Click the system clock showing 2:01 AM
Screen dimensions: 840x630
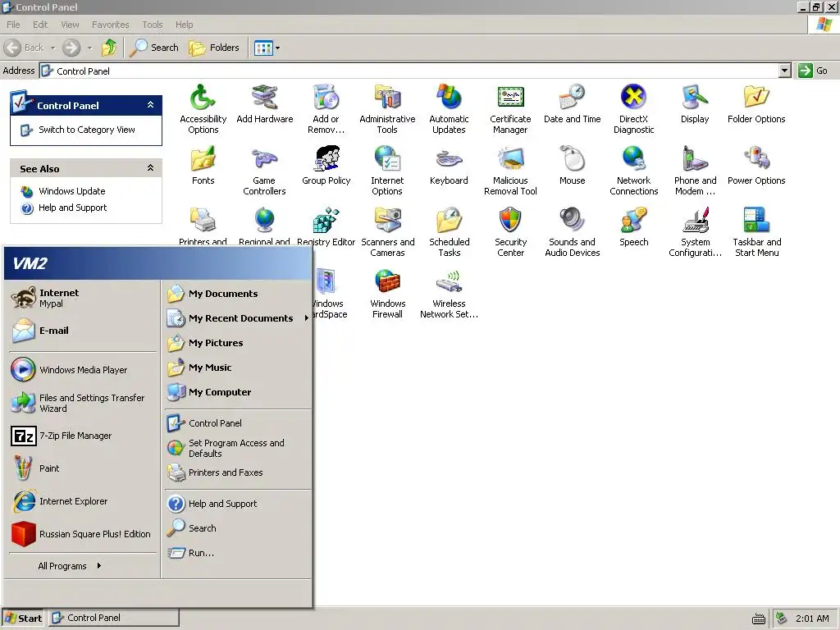click(x=812, y=619)
